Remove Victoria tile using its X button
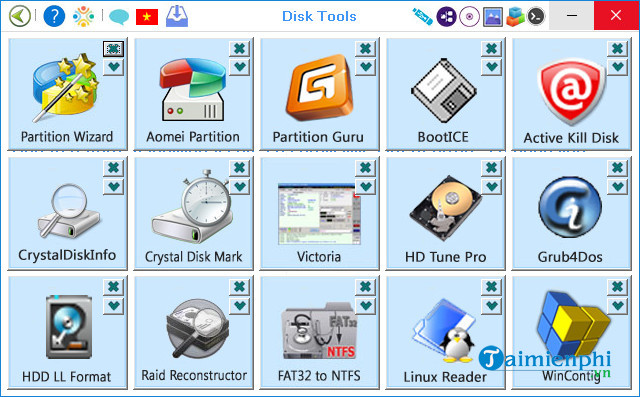Image resolution: width=640 pixels, height=397 pixels. pos(365,167)
